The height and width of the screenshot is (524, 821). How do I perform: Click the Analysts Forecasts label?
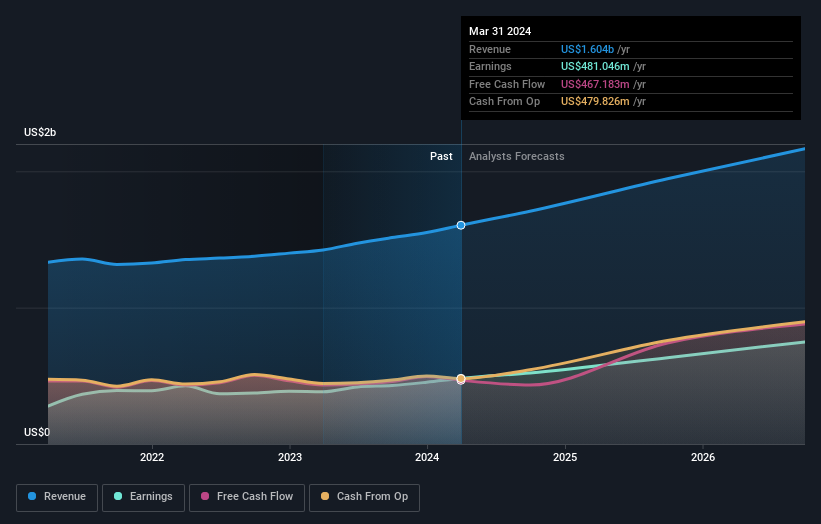click(516, 156)
